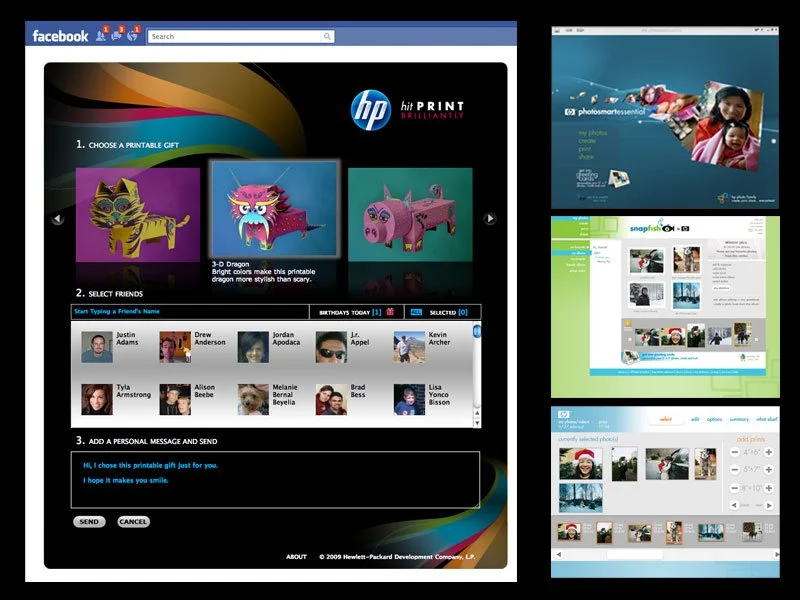800x600 pixels.
Task: Click photosmart essential logo
Action: pyautogui.click(x=605, y=112)
